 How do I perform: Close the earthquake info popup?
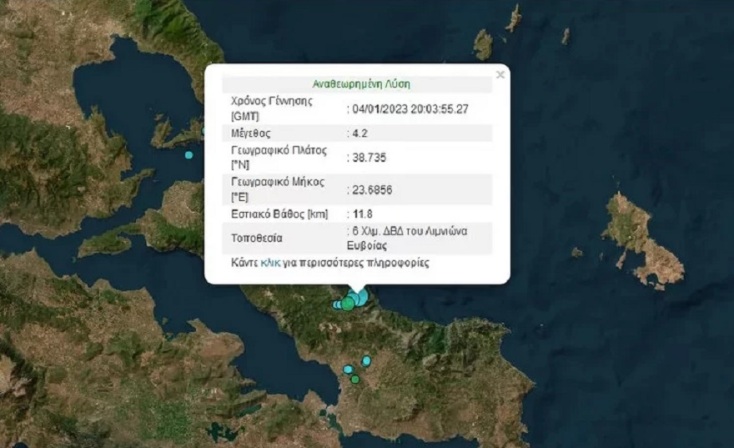(500, 75)
